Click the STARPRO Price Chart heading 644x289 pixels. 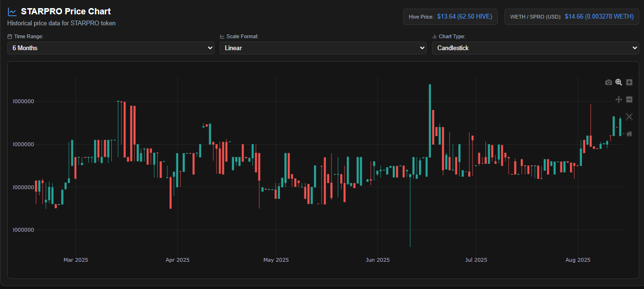[x=66, y=11]
